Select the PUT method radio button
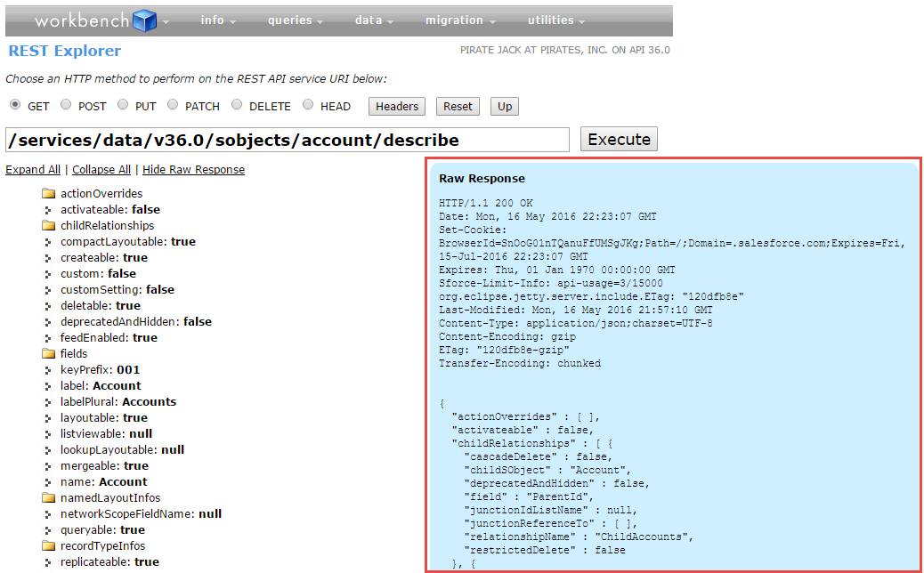 [123, 105]
